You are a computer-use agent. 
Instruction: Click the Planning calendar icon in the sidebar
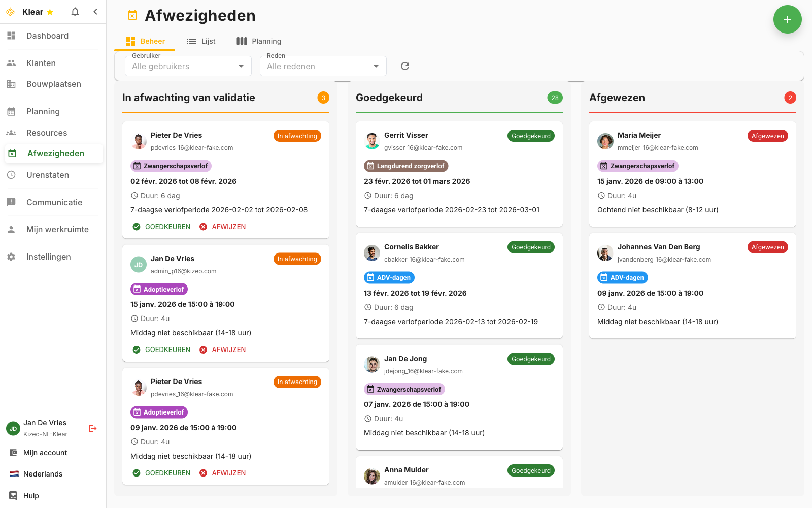(11, 111)
